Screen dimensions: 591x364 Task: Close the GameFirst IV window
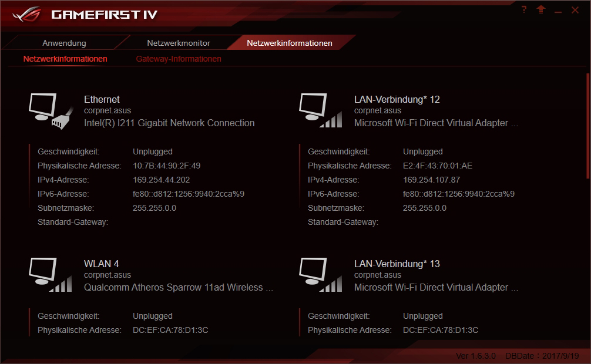point(575,10)
